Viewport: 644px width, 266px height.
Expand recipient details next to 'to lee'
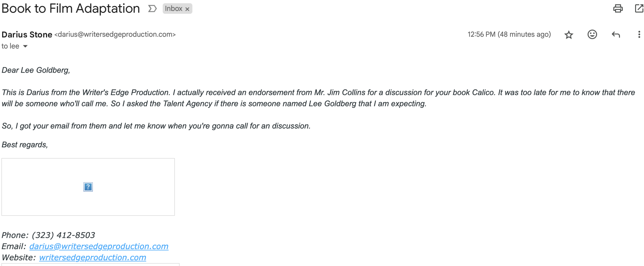pos(25,46)
